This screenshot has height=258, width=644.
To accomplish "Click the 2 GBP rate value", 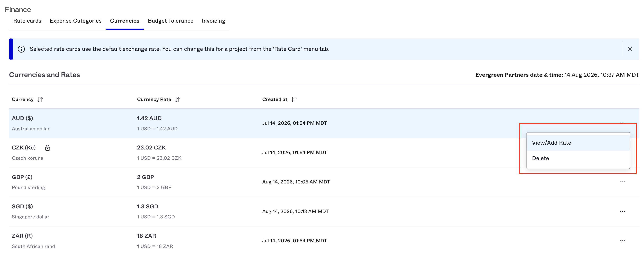I will 146,177.
